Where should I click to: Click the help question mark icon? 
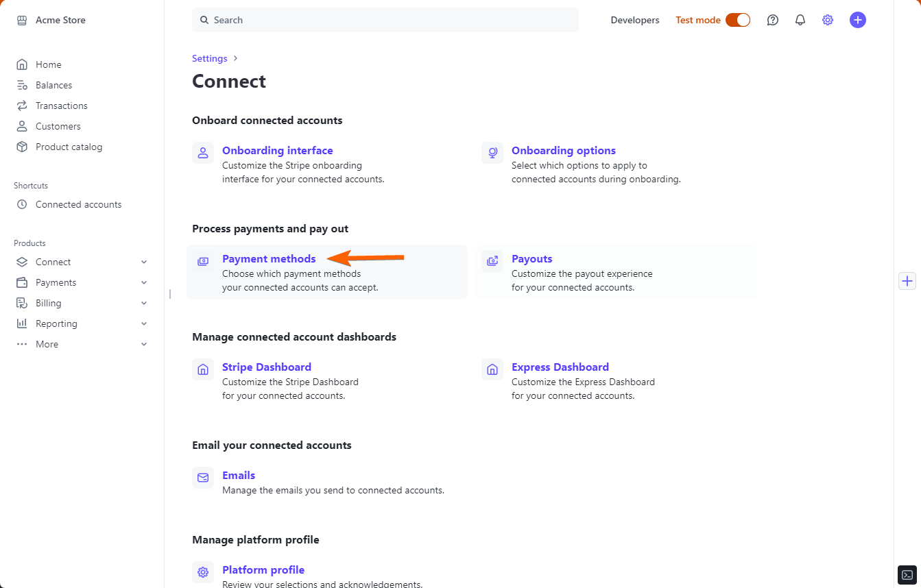[x=773, y=20]
